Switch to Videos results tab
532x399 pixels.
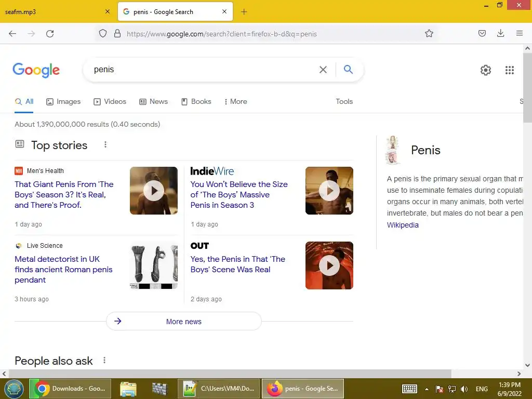[110, 101]
